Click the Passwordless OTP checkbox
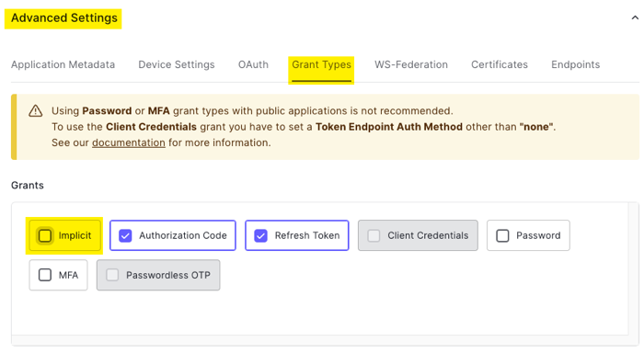644x353 pixels. (112, 275)
